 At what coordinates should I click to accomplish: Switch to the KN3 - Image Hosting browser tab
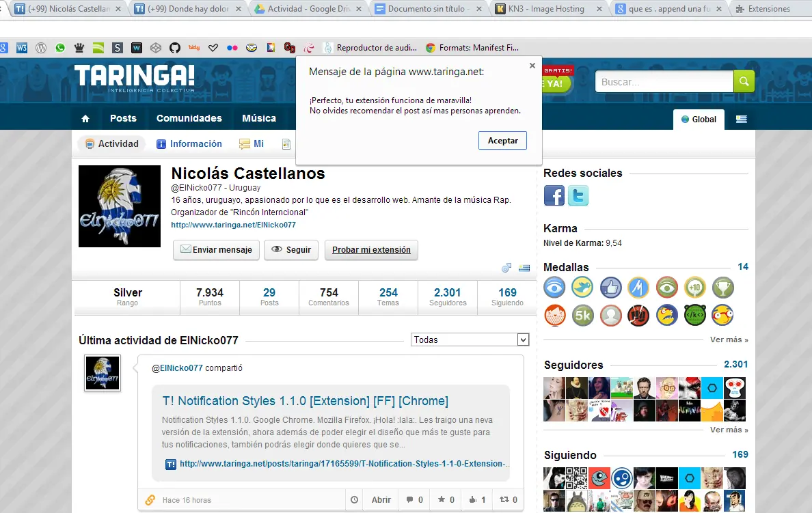tap(549, 9)
